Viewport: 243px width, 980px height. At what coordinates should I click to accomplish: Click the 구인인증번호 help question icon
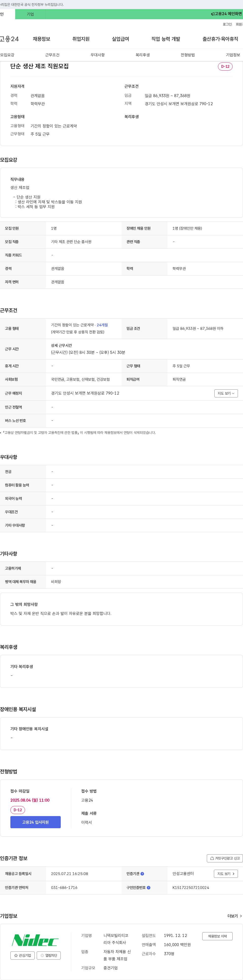149,888
